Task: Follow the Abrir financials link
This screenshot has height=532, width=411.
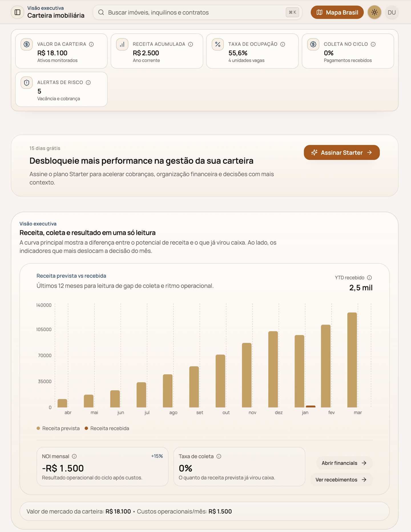Action: click(344, 463)
